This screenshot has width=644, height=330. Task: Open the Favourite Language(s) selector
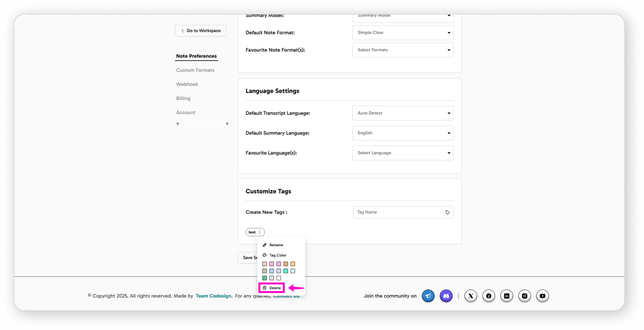[x=403, y=153]
